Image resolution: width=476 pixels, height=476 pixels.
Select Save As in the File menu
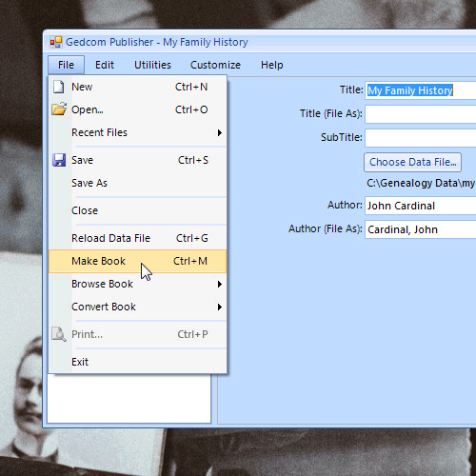click(x=138, y=183)
